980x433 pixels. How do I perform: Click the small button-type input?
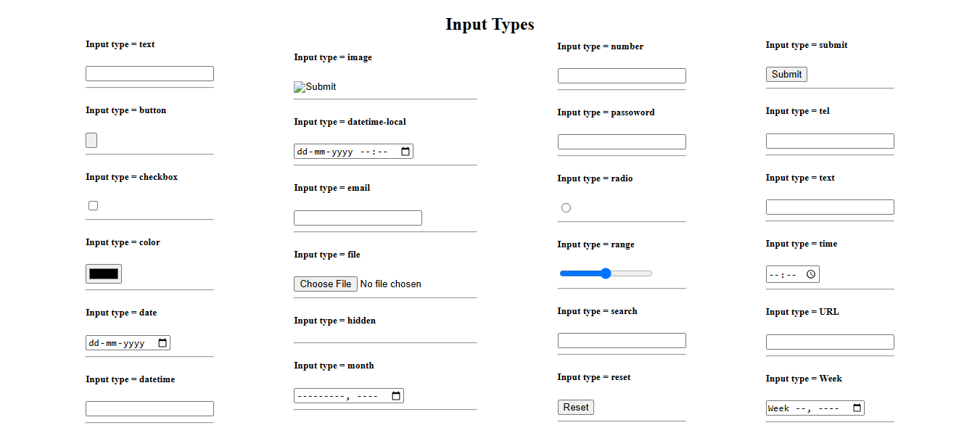[91, 140]
